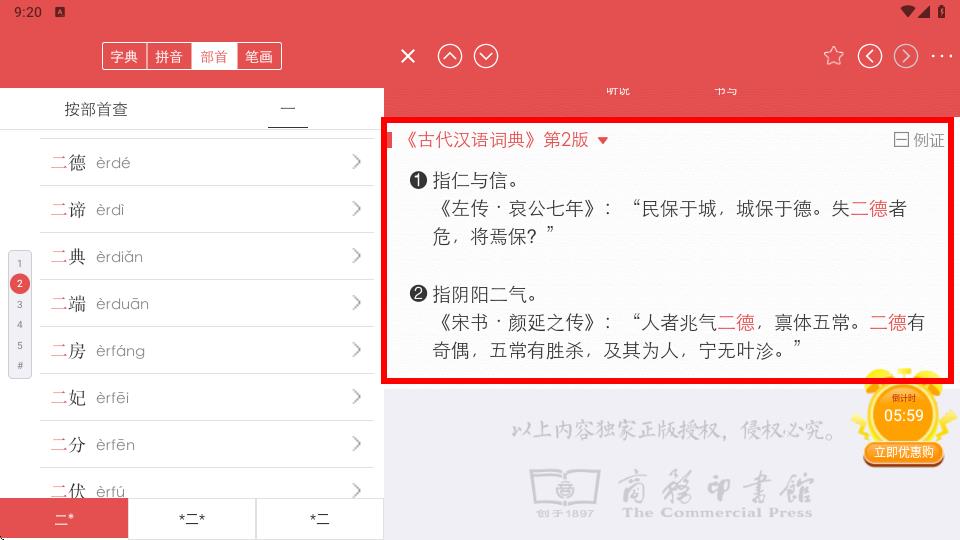The width and height of the screenshot is (960, 540).
Task: Open the 二妃 èrfēi entry
Action: tap(207, 397)
